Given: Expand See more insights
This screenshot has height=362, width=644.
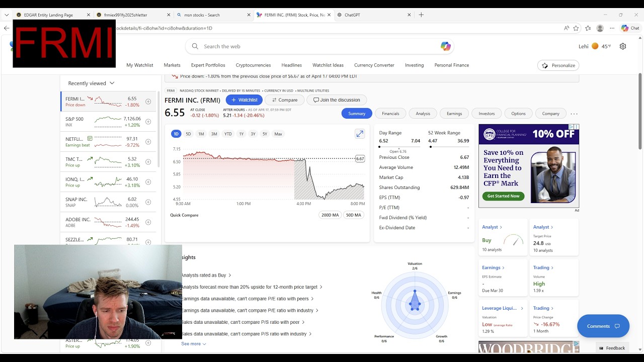Looking at the screenshot, I should click(194, 344).
